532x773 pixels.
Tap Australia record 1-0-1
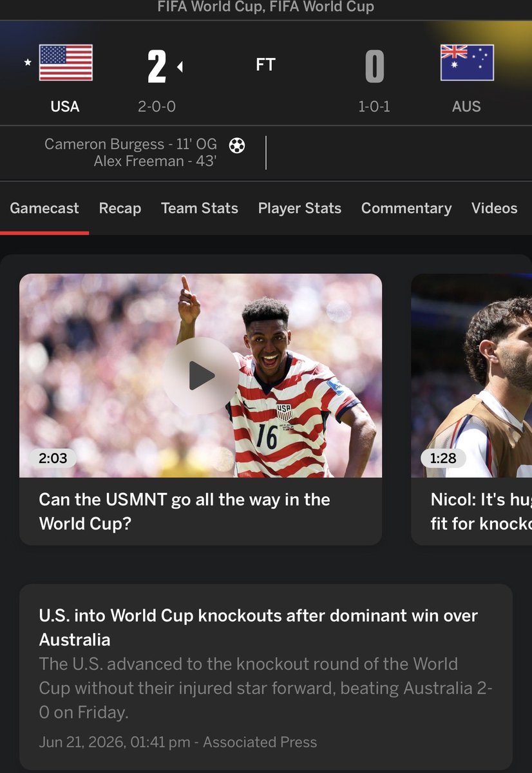pos(374,106)
